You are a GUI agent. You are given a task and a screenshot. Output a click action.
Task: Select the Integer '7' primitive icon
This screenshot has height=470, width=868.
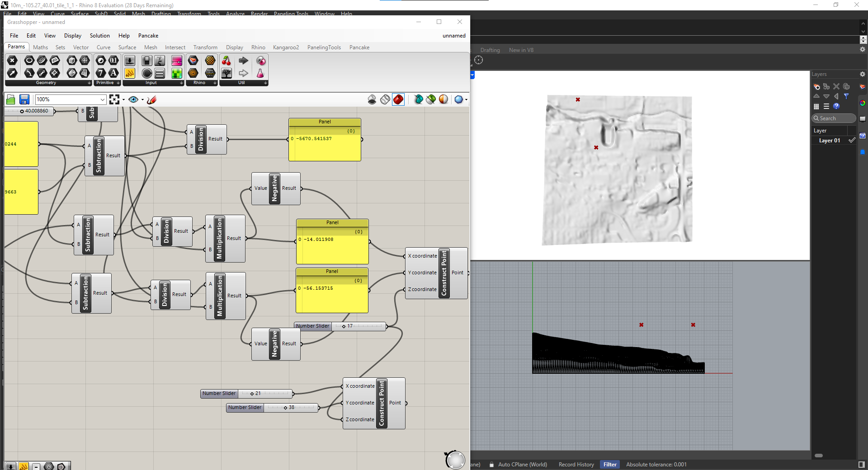101,73
